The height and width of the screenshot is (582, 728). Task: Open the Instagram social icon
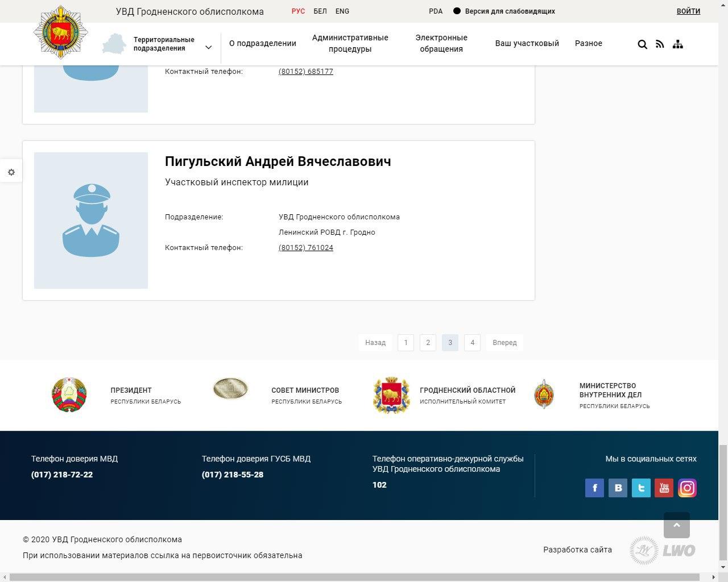(x=687, y=488)
